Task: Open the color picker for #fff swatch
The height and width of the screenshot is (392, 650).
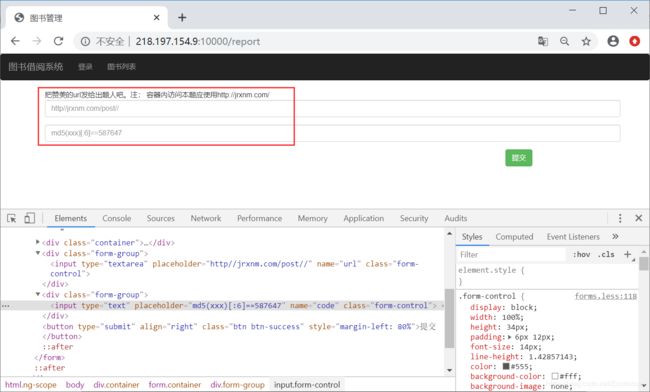Action: pyautogui.click(x=555, y=376)
